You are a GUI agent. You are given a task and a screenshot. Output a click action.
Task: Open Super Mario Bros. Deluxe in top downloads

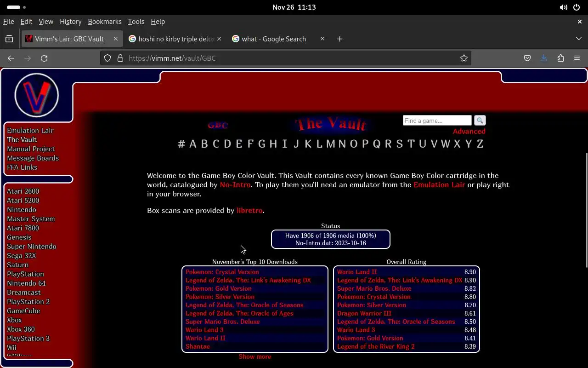click(223, 322)
